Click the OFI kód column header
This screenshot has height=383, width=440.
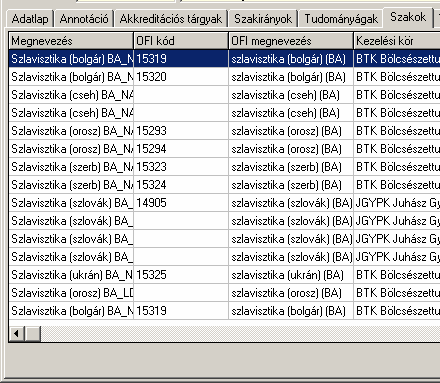[181, 41]
